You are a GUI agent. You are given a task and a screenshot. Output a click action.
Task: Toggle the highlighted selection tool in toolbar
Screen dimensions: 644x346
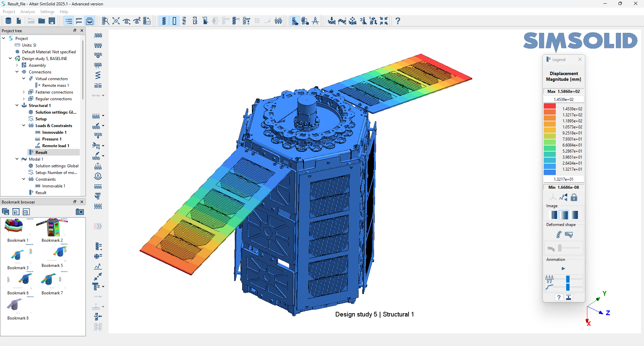(x=294, y=21)
